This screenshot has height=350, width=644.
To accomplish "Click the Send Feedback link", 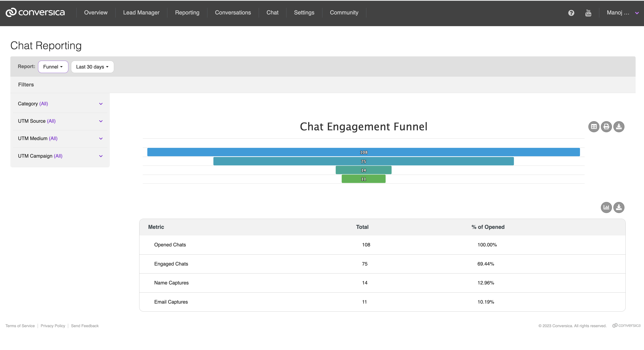I will pos(85,326).
